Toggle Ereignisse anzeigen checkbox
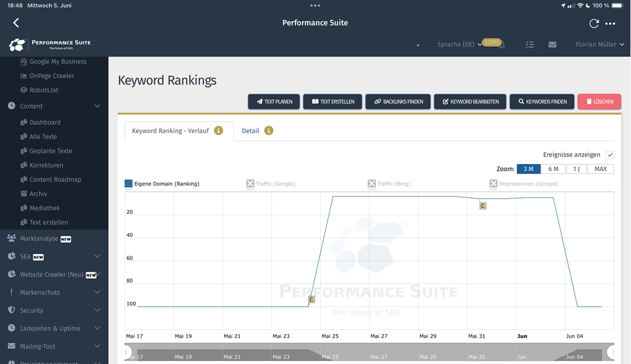 click(610, 155)
